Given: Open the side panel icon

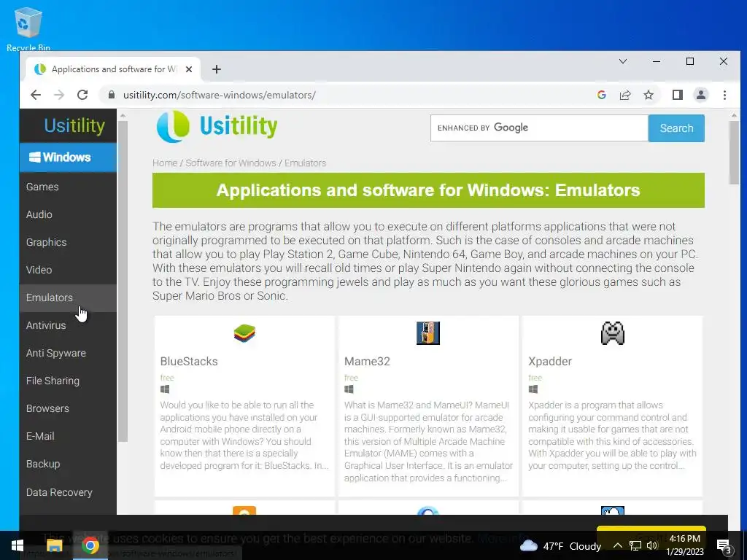Looking at the screenshot, I should point(678,95).
